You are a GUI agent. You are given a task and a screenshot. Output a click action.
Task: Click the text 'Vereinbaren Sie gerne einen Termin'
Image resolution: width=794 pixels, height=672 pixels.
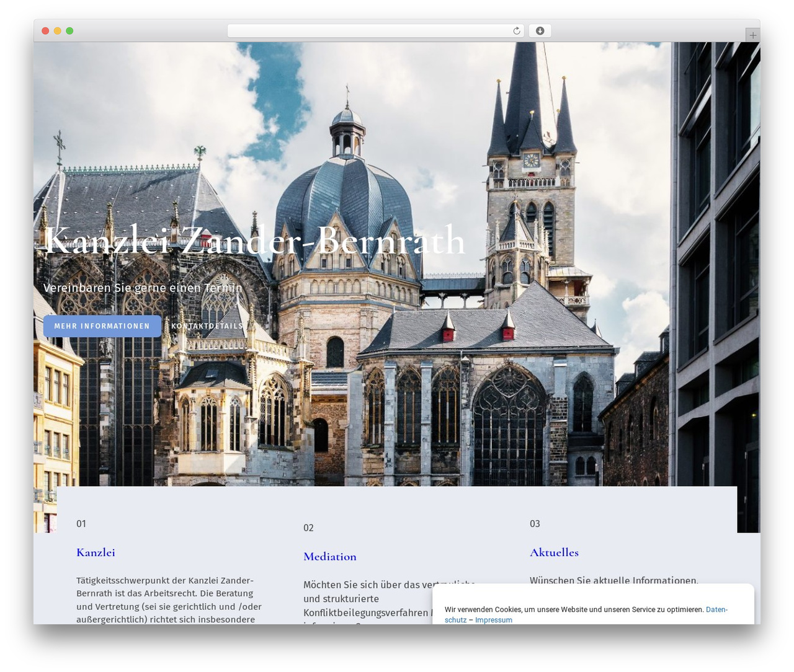143,288
